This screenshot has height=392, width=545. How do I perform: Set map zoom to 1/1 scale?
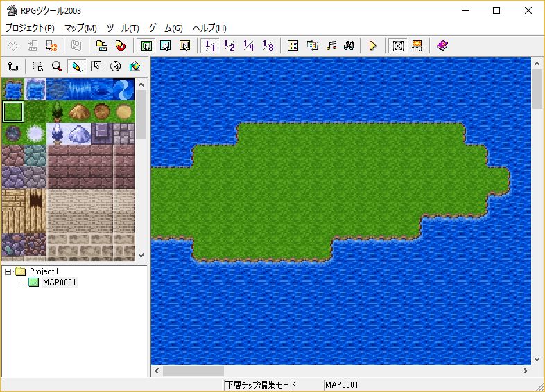coord(210,46)
